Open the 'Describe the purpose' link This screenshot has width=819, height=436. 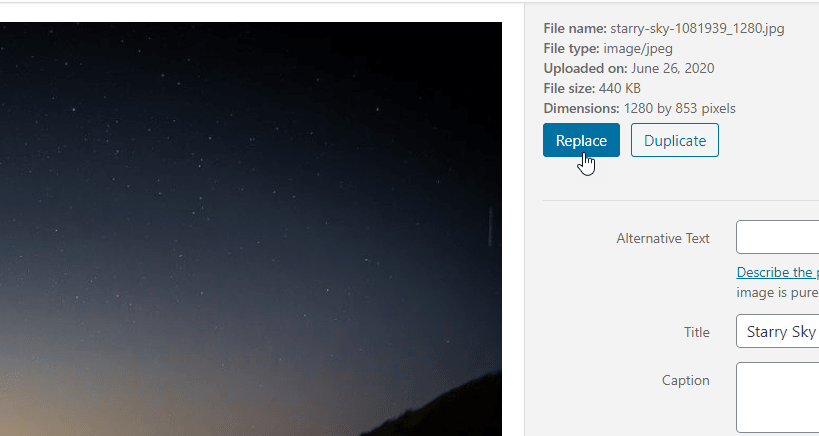click(x=778, y=272)
